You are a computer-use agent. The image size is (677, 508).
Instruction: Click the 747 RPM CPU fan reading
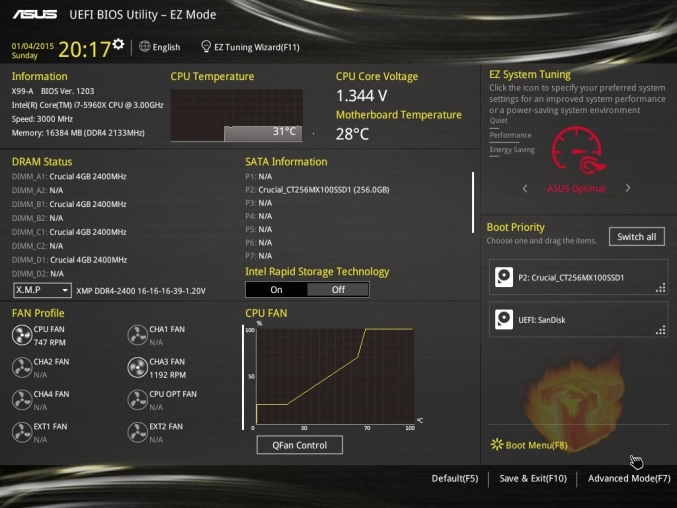[x=50, y=342]
